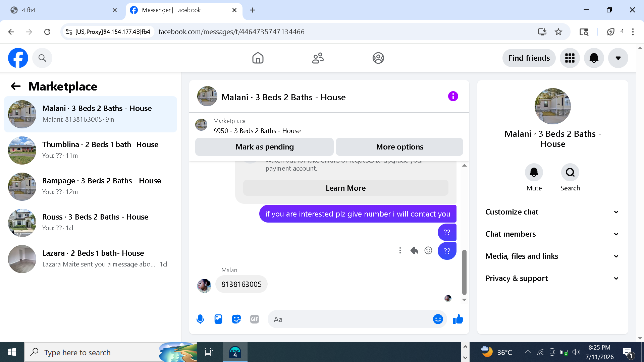Click the chat scrollbar thumb
This screenshot has width=644, height=362.
[x=464, y=272]
